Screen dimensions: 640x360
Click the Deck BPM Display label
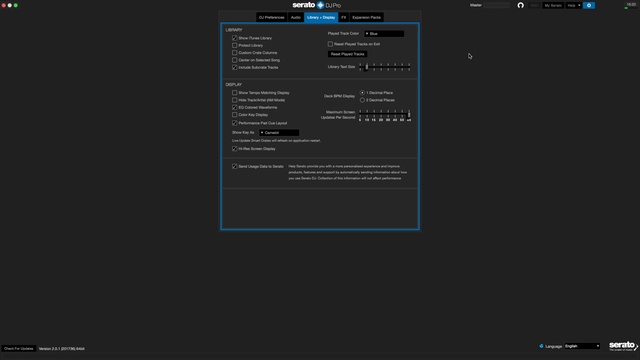click(x=339, y=96)
